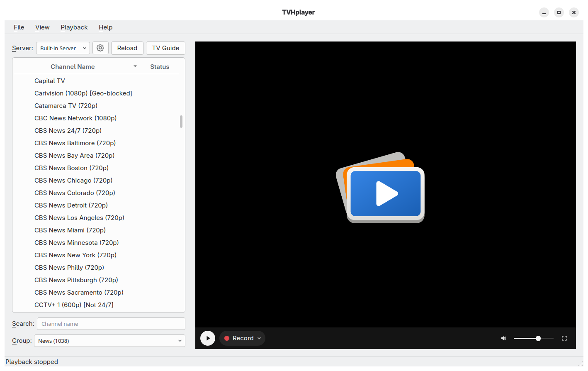The height and width of the screenshot is (371, 588).
Task: Click the channel list scrollbar
Action: pos(181,122)
